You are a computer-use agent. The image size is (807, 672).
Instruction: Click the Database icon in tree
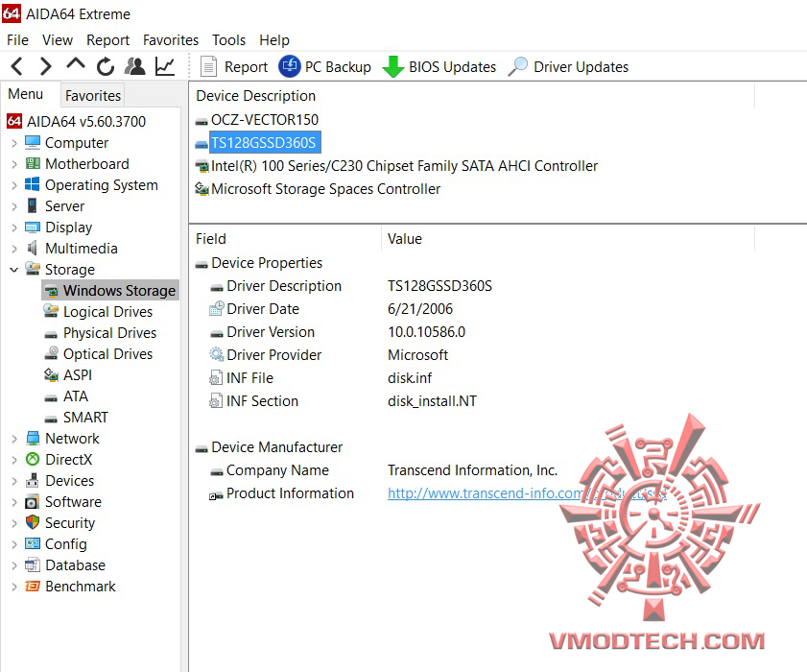pos(33,564)
